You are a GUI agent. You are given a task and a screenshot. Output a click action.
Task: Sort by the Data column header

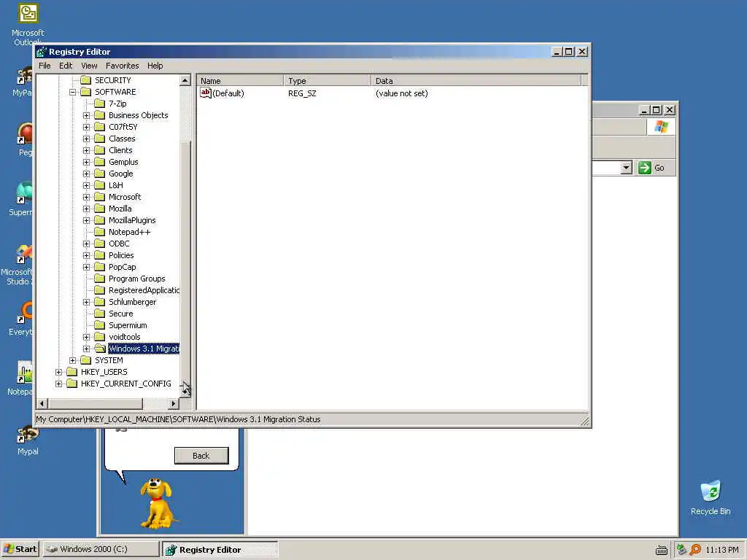(x=476, y=80)
